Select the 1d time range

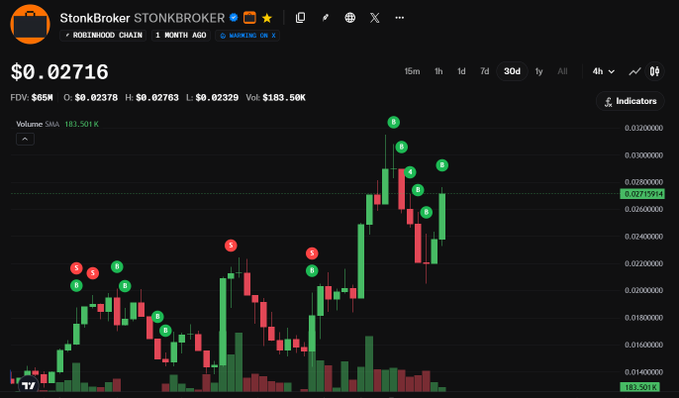[x=462, y=71]
